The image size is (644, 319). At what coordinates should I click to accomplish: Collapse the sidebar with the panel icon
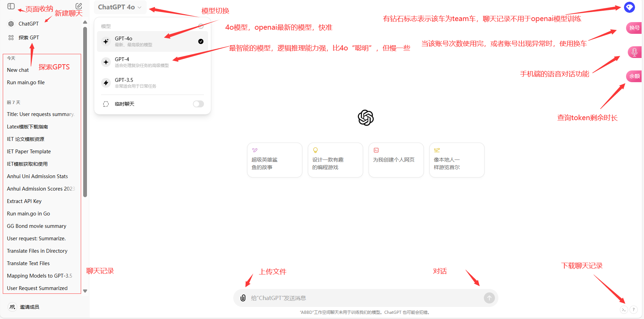(11, 6)
